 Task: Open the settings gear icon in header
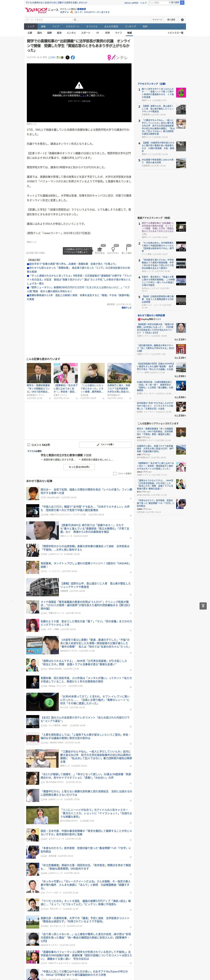pos(182,20)
